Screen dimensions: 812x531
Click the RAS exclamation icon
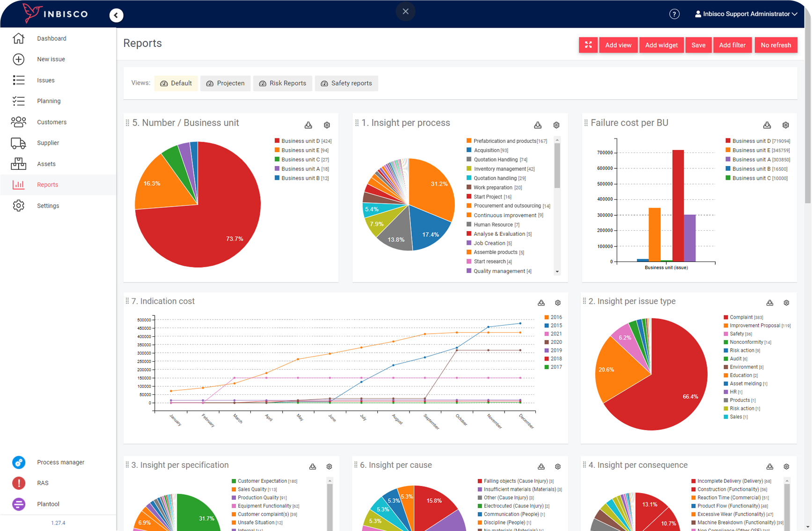tap(19, 483)
